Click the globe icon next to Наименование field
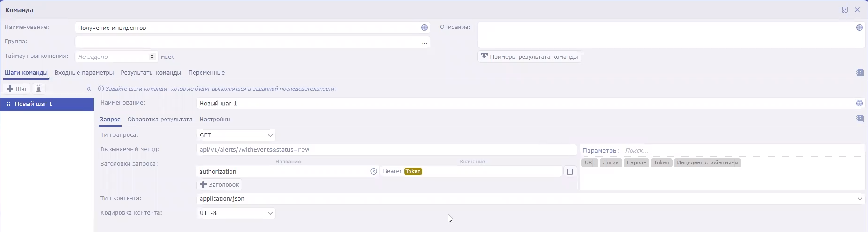868x232 pixels. (x=424, y=28)
